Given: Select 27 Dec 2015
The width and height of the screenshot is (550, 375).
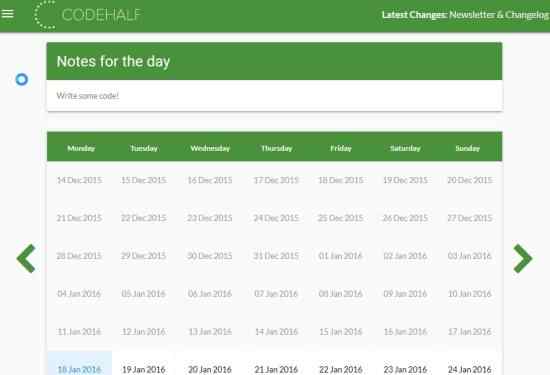Looking at the screenshot, I should pyautogui.click(x=470, y=218).
